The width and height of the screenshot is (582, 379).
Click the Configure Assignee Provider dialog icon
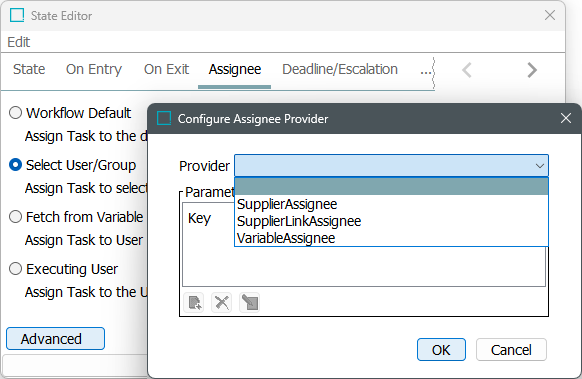point(164,119)
